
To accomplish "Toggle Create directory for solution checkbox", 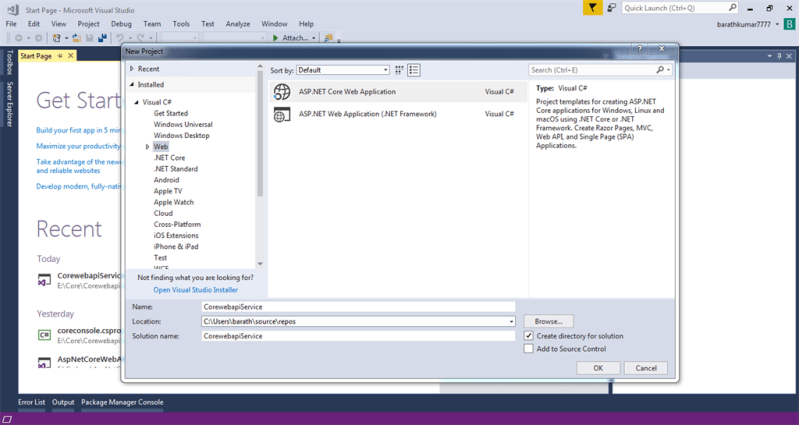I will [529, 336].
